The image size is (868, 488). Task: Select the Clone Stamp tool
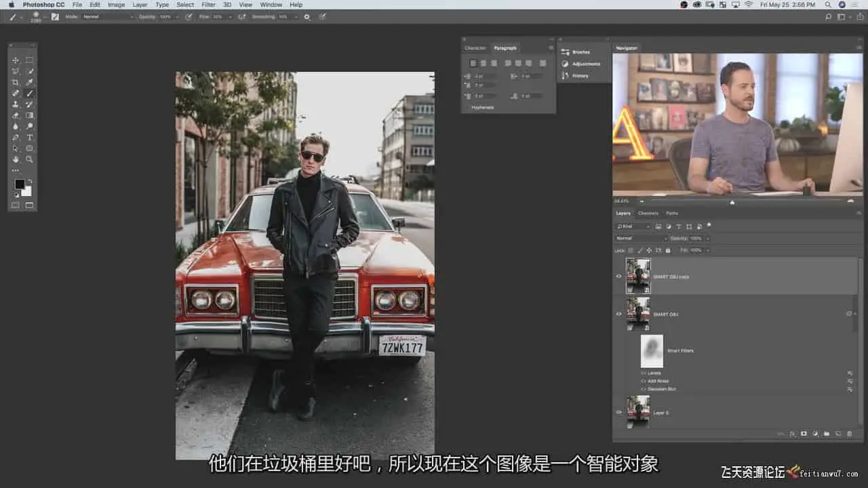click(16, 104)
